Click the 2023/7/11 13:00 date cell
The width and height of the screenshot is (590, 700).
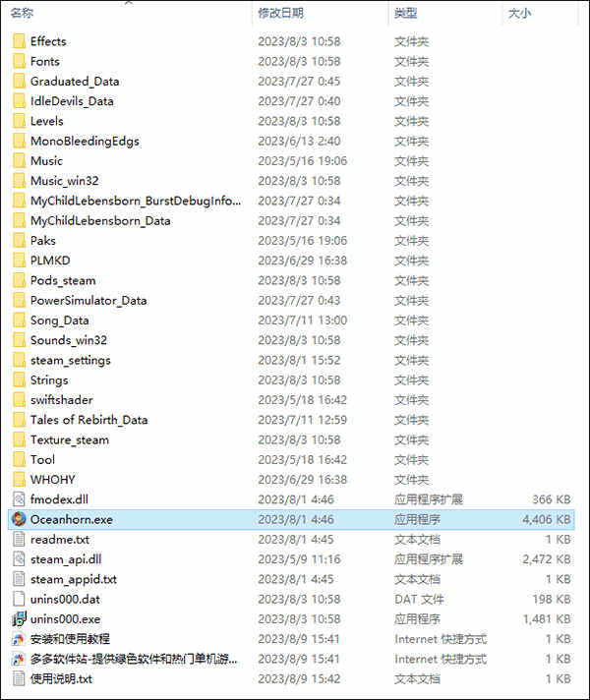tap(302, 321)
